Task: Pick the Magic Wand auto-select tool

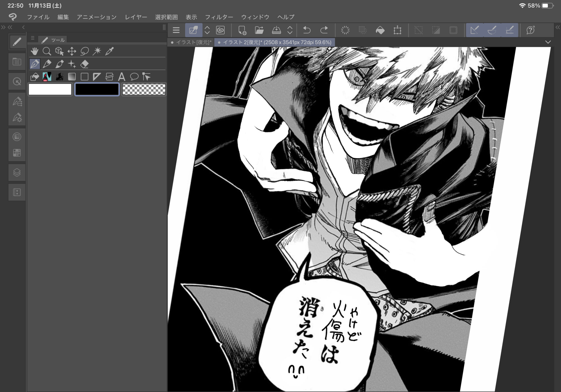Action: pos(97,51)
